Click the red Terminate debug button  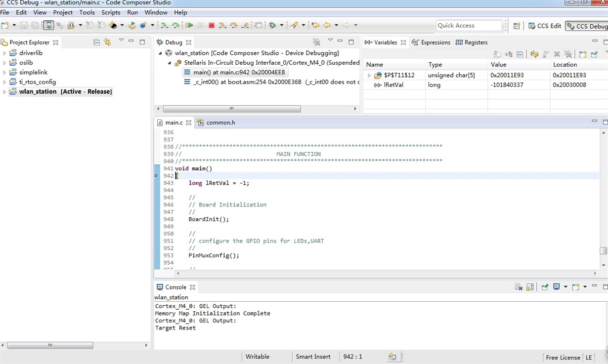tap(212, 26)
